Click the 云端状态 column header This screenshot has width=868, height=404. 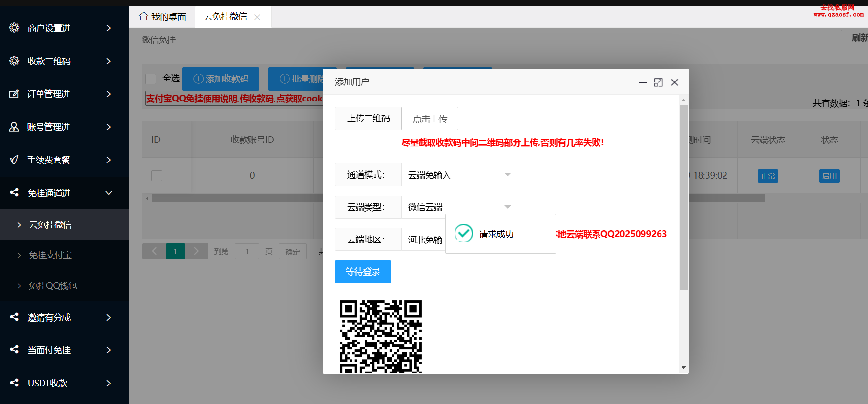[768, 140]
